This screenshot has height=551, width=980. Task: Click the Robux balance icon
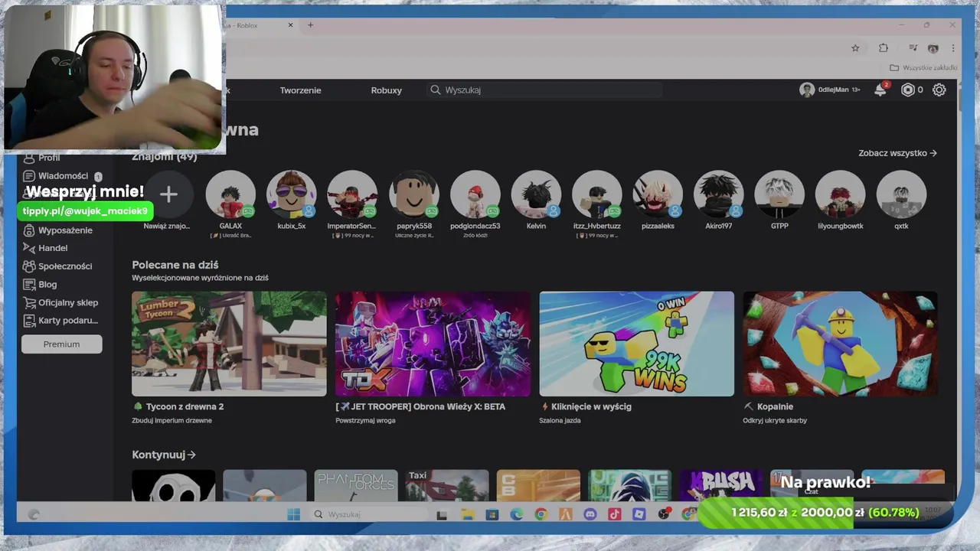click(x=908, y=90)
